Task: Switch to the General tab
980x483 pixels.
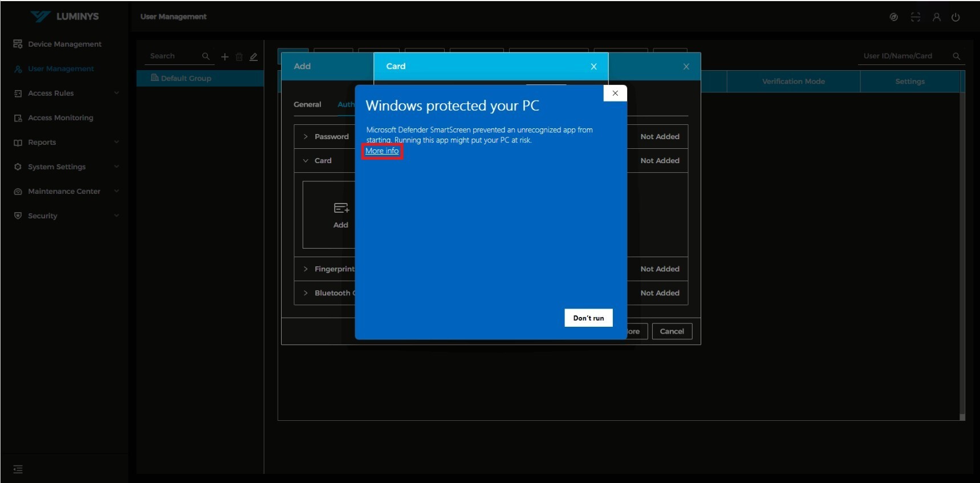Action: click(307, 105)
